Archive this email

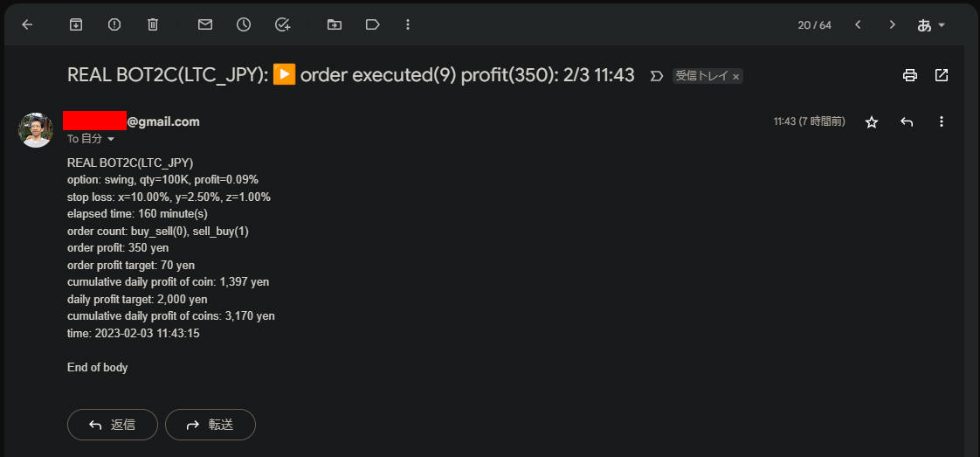[76, 24]
